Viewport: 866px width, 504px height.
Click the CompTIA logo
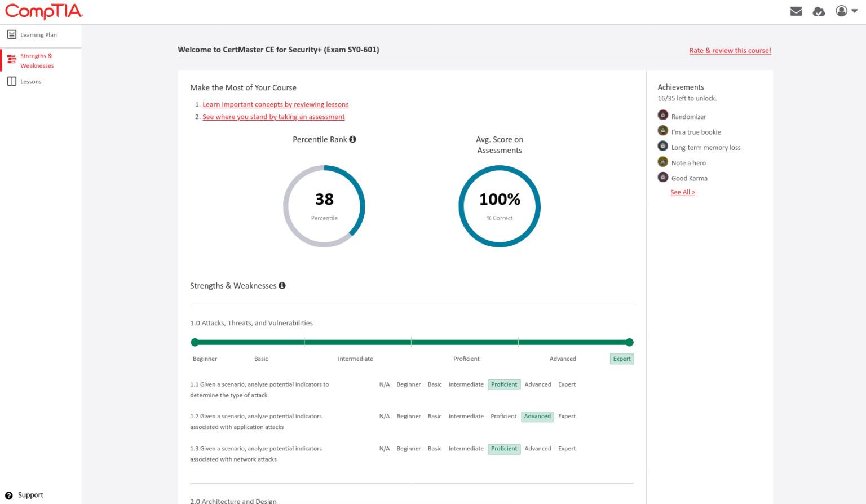pyautogui.click(x=44, y=11)
